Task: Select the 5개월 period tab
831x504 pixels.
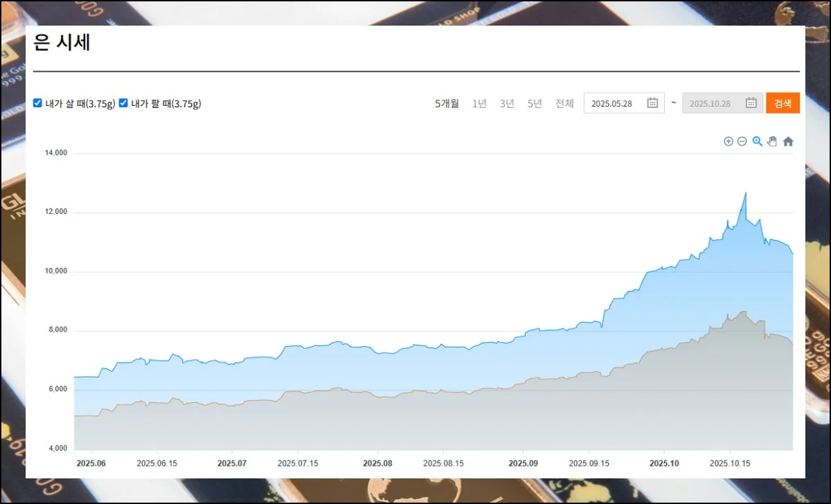Action: 447,103
